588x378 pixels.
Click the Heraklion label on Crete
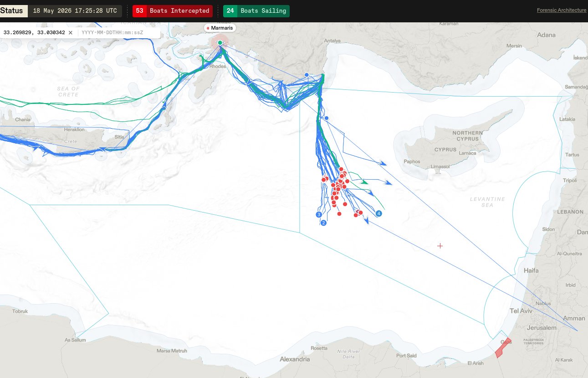[x=73, y=129]
